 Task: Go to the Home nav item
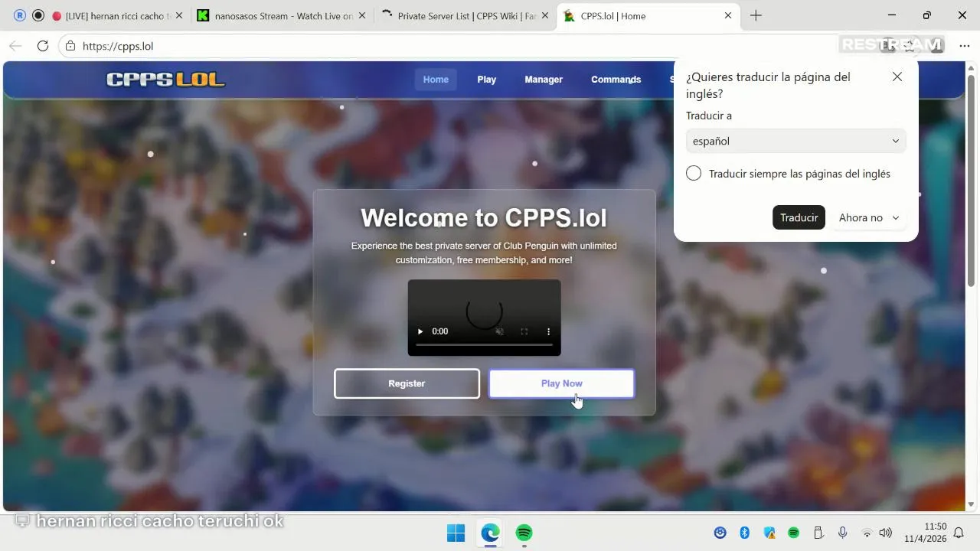tap(436, 80)
